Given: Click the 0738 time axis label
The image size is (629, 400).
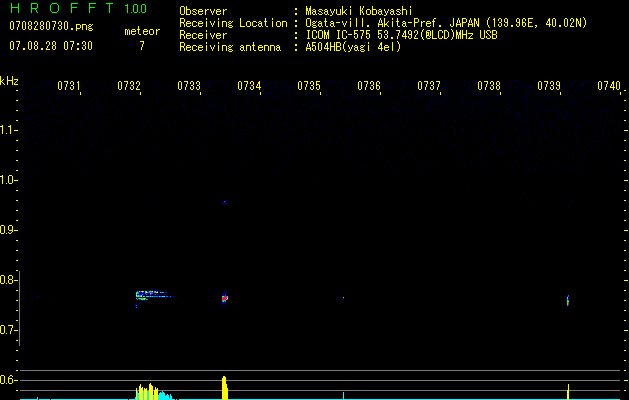Looking at the screenshot, I should (489, 86).
